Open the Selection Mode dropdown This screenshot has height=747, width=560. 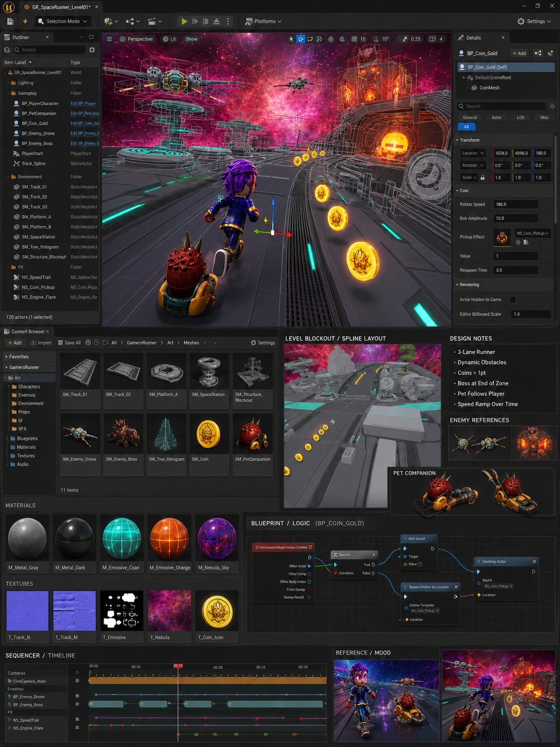63,21
